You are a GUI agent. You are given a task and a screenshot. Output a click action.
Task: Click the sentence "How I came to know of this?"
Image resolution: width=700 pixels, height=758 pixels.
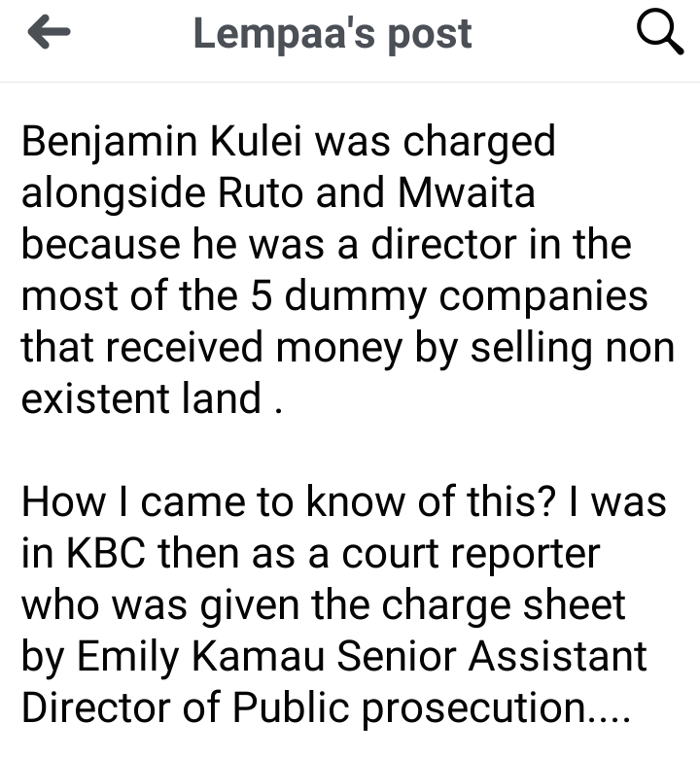(x=289, y=502)
